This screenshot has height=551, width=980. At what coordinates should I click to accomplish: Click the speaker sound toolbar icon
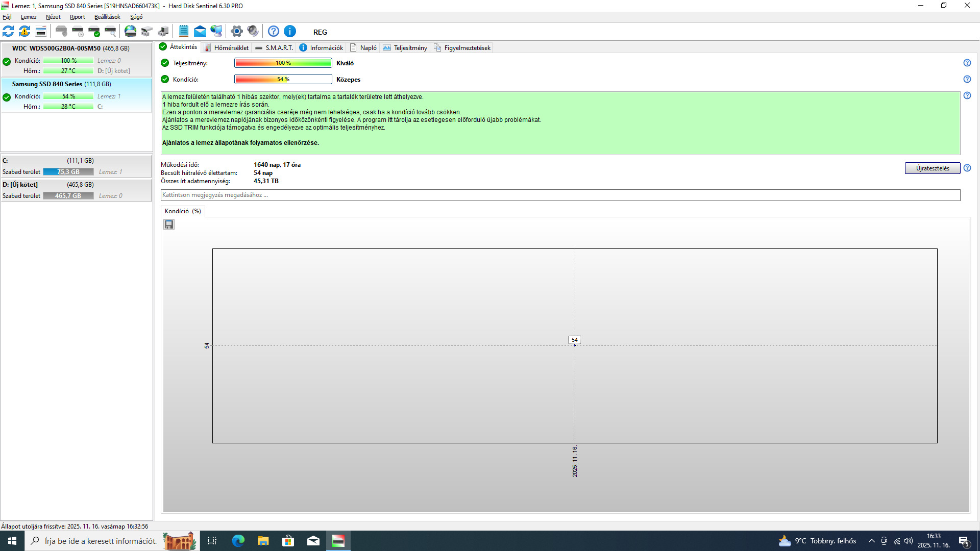point(253,32)
